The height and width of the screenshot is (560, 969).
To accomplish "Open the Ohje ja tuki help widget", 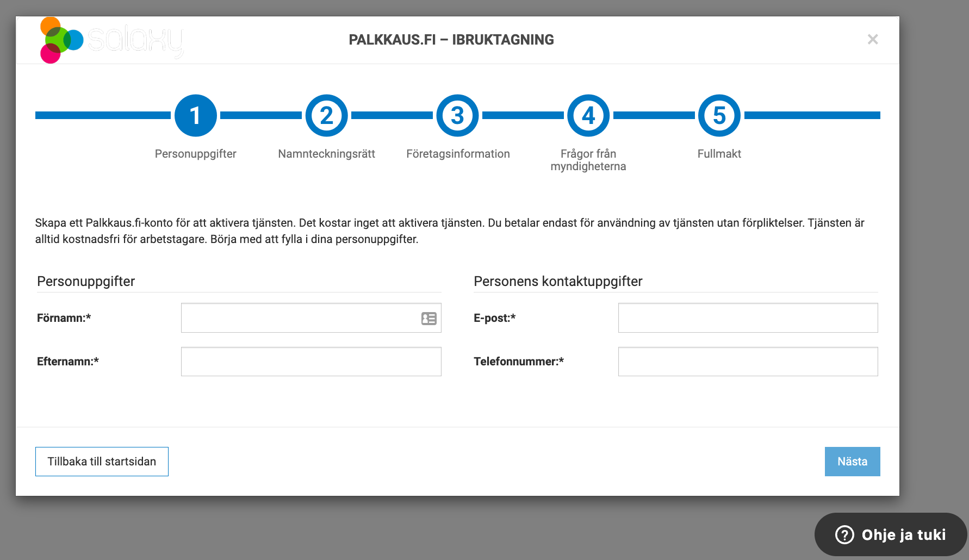I will pos(890,534).
